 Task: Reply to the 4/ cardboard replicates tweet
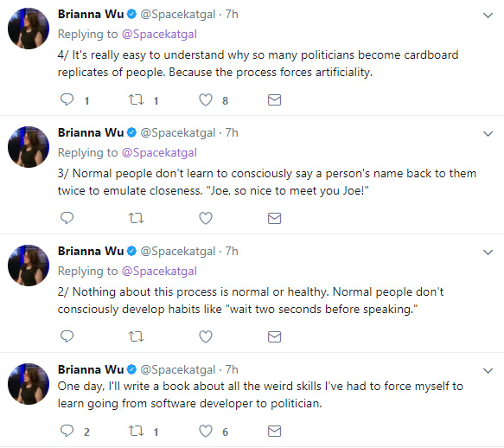(x=67, y=99)
